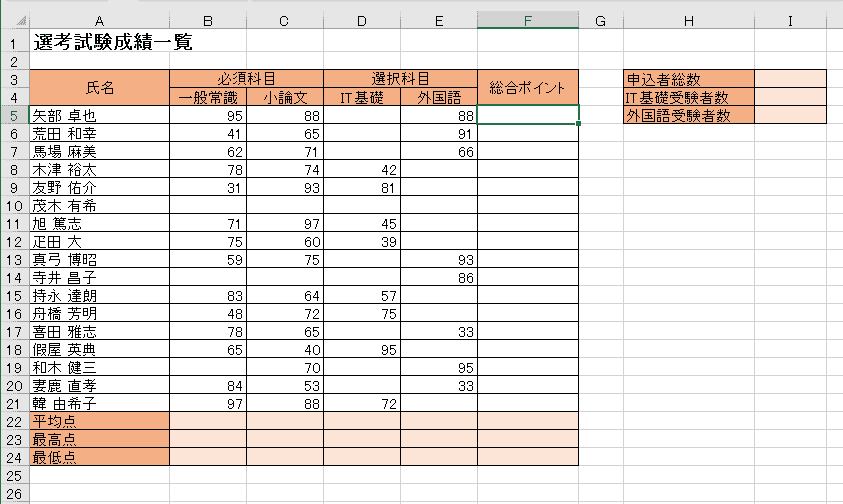
Task: Click the 選択科目 merged header
Action: 401,79
